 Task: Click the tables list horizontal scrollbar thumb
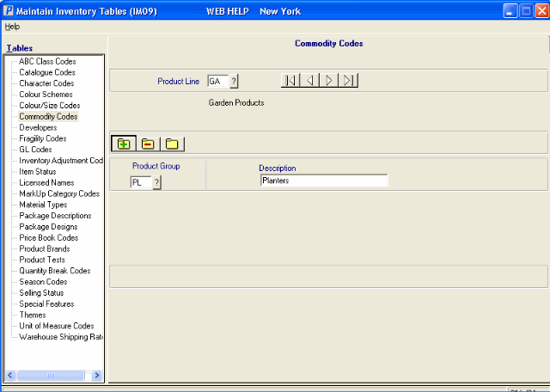51,375
